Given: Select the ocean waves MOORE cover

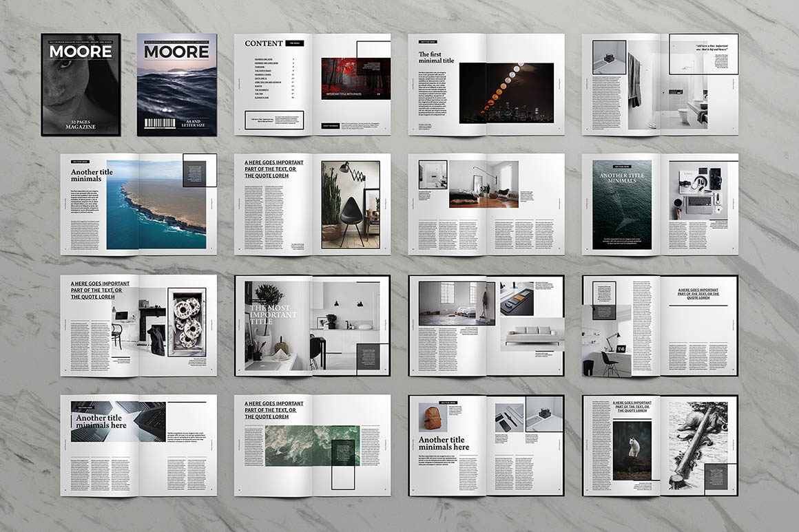Looking at the screenshot, I should coord(176,89).
